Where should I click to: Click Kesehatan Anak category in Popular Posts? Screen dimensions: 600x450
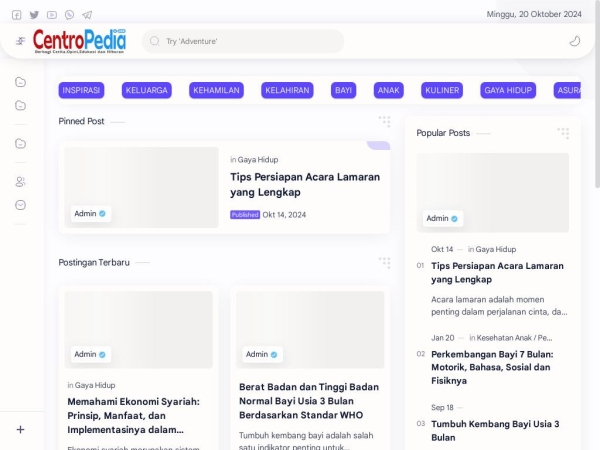[x=514, y=338]
